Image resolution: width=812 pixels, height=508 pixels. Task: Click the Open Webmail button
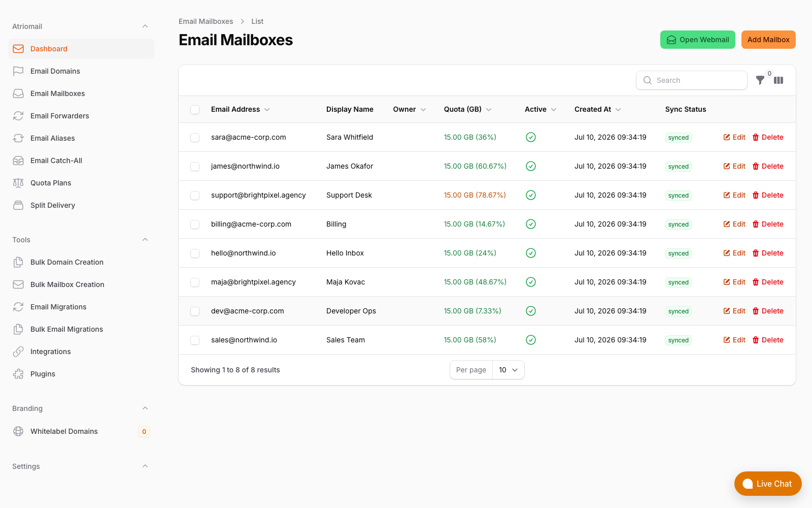click(697, 40)
